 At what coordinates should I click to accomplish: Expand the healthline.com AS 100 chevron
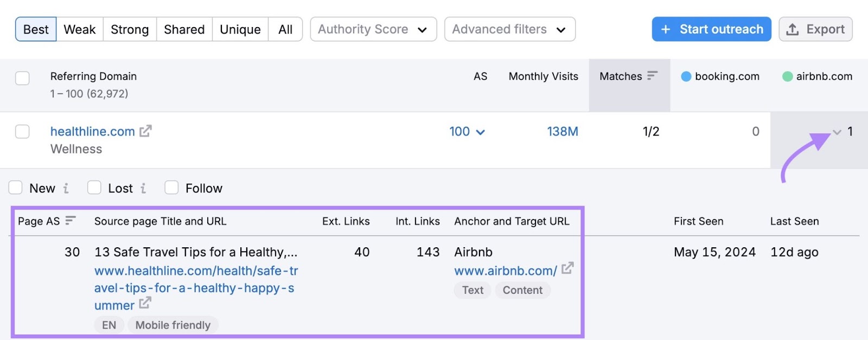[x=480, y=132]
